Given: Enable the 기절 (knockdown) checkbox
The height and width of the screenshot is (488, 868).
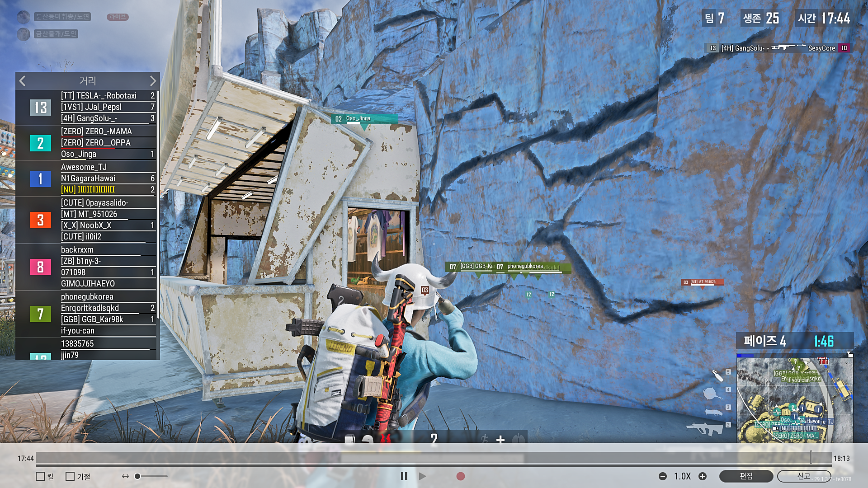Looking at the screenshot, I should point(70,476).
